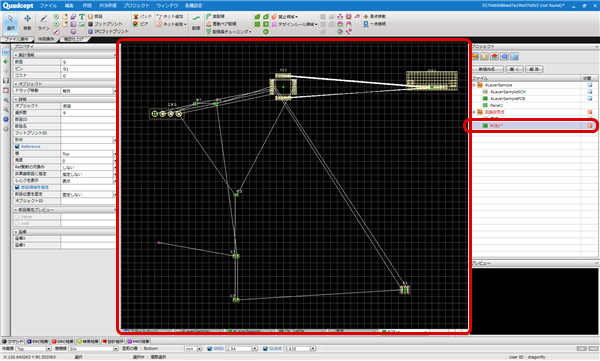Click the green ring icon in the ribbon
Viewport: 600px width, 361px height.
[x=266, y=31]
